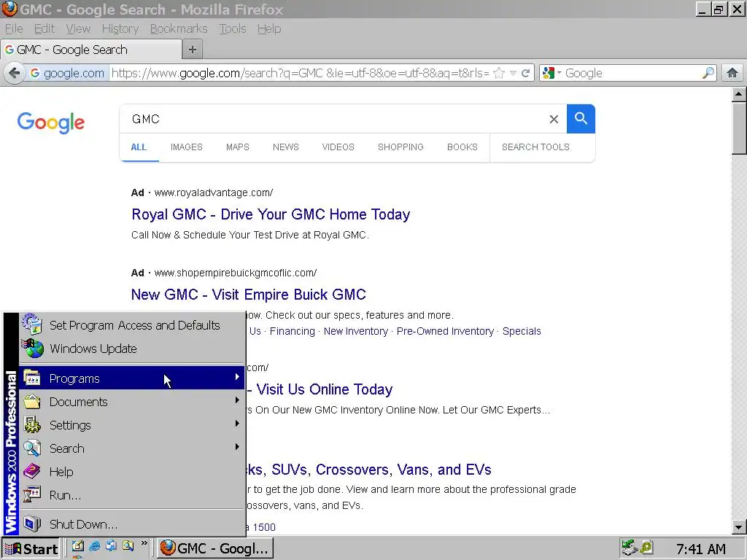Image resolution: width=747 pixels, height=560 pixels.
Task: Click the site identity icon beside google.com
Action: (x=35, y=73)
